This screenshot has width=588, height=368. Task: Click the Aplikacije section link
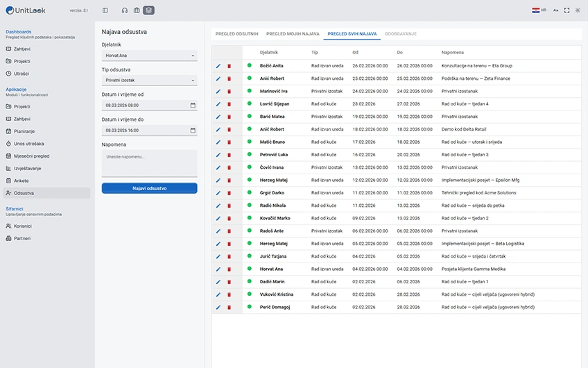16,90
